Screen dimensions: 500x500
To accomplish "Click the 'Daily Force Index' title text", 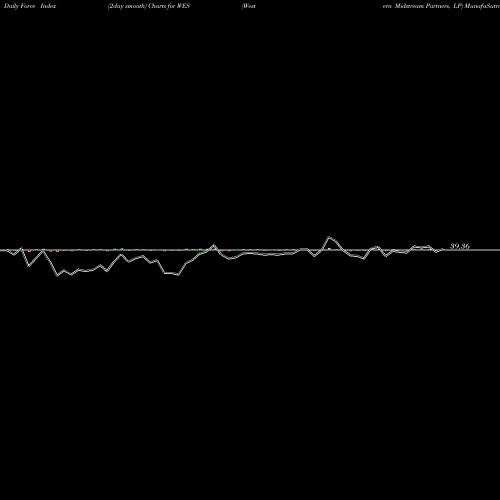I will tap(30, 6).
